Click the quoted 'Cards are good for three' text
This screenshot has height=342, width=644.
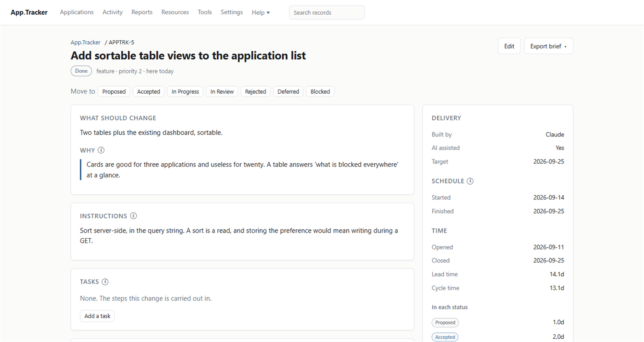click(242, 170)
